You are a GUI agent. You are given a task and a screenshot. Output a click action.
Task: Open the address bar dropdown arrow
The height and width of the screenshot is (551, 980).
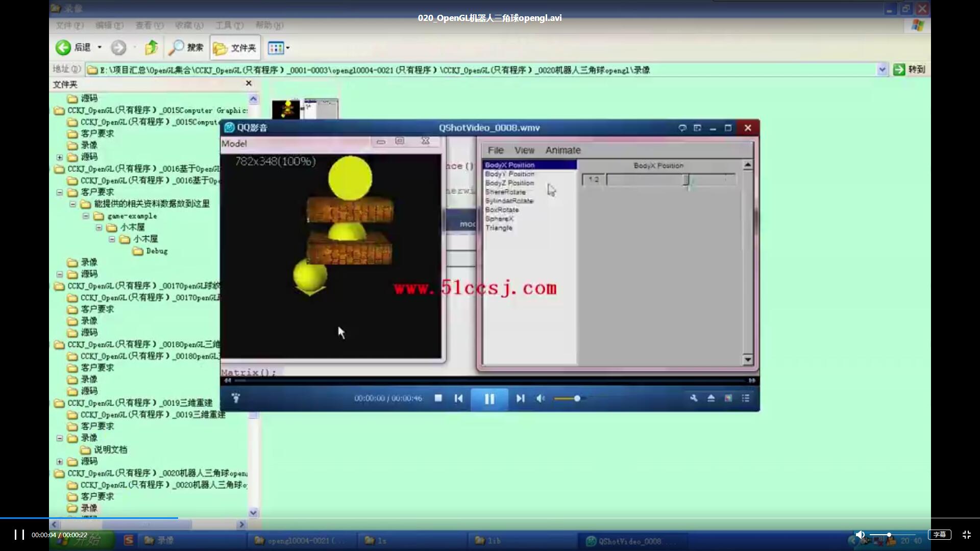click(x=882, y=70)
